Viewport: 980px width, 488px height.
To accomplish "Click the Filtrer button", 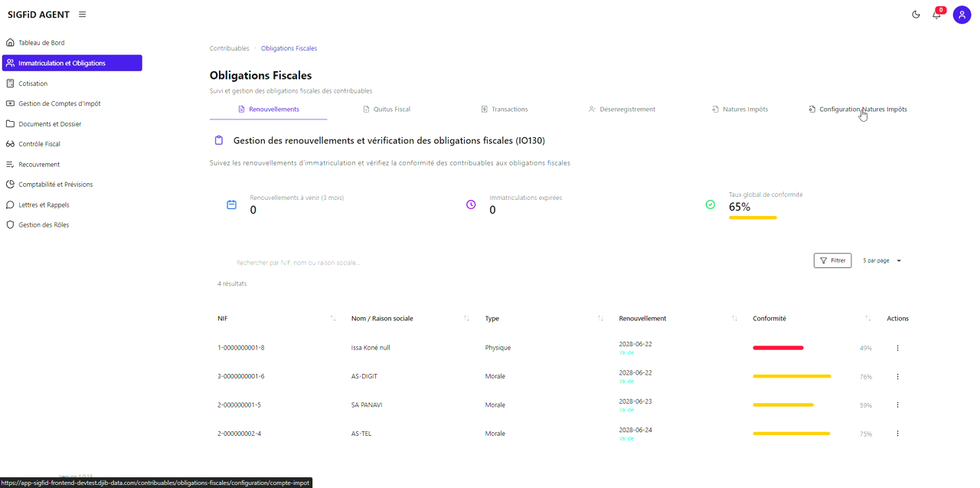I will (x=832, y=260).
